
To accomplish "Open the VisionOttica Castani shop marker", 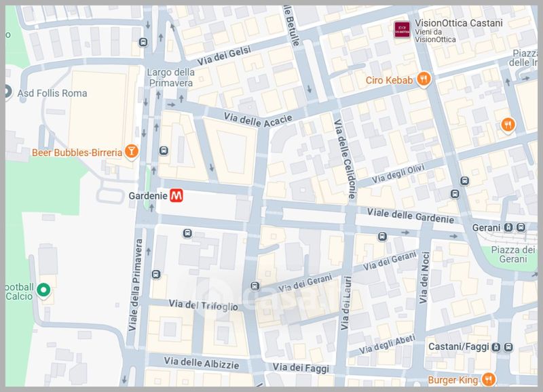I will pos(402,29).
